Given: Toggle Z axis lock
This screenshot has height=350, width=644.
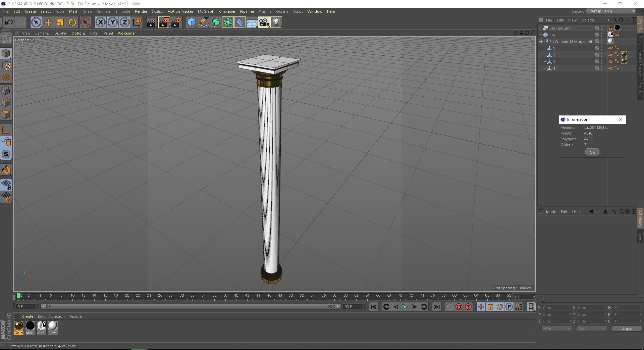Looking at the screenshot, I should click(124, 22).
